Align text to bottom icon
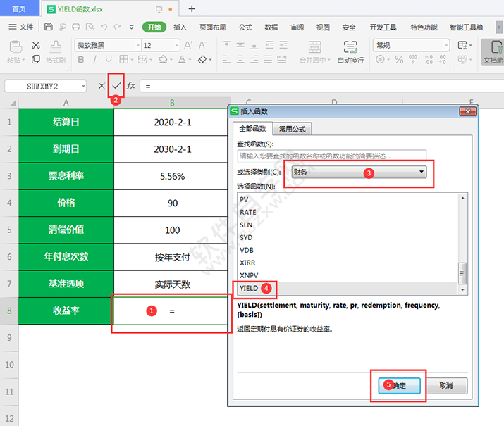504x426 pixels. (254, 45)
